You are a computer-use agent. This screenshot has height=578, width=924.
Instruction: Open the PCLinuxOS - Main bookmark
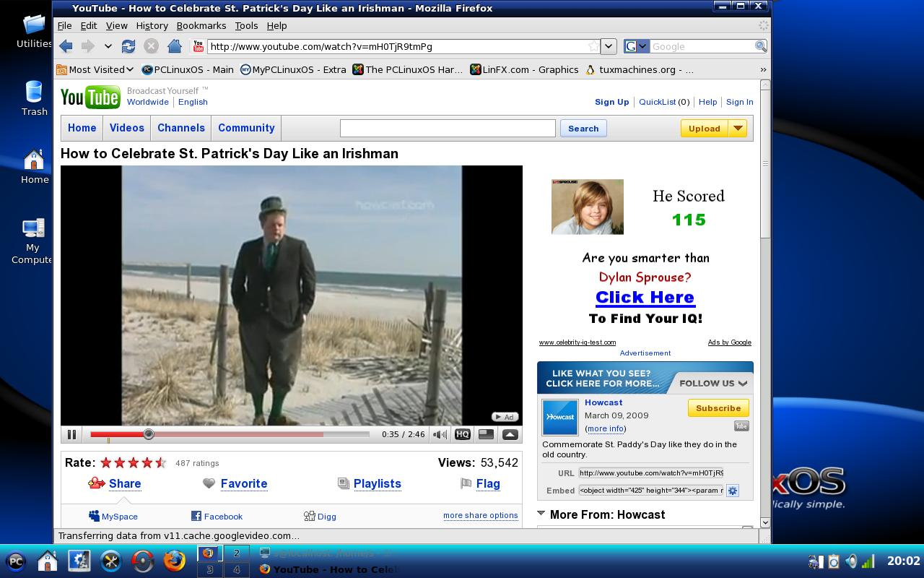188,69
